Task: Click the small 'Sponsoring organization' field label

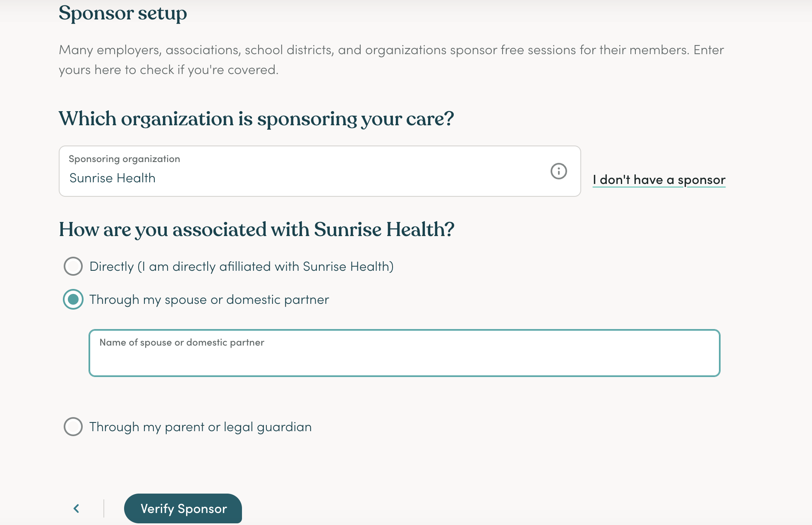Action: point(125,159)
